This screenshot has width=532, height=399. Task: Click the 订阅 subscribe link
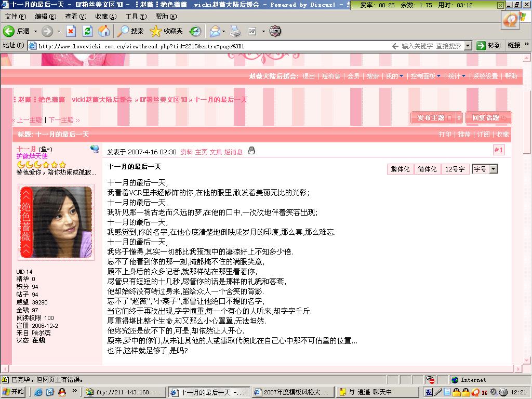tap(483, 135)
